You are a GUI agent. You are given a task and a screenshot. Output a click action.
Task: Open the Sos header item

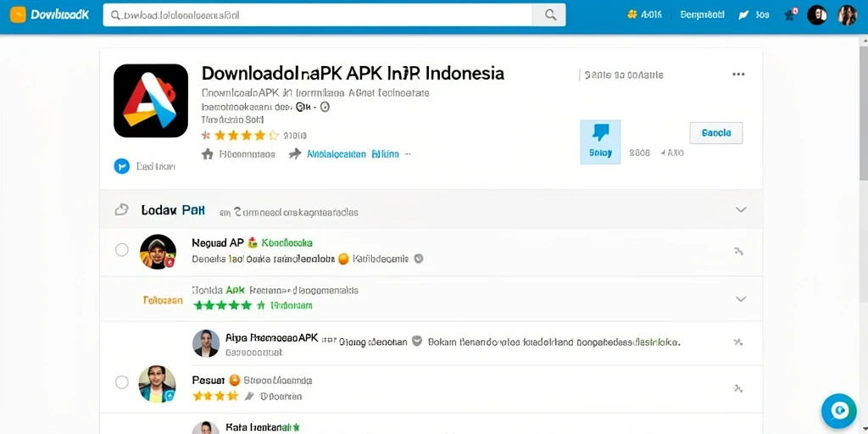pyautogui.click(x=762, y=15)
